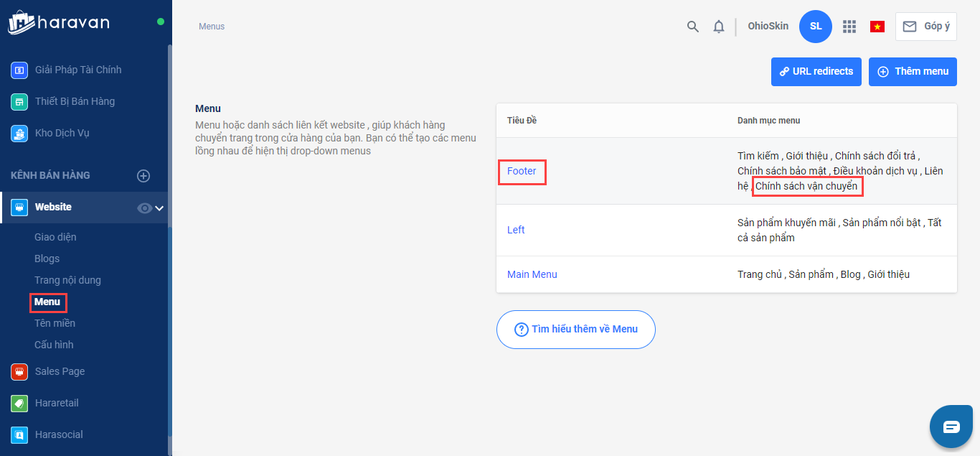The height and width of the screenshot is (456, 980).
Task: Collapse the Website section chevron
Action: click(x=159, y=208)
